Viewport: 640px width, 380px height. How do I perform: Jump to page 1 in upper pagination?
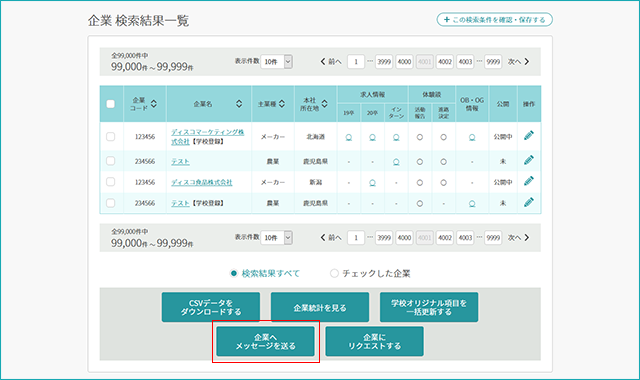[356, 62]
